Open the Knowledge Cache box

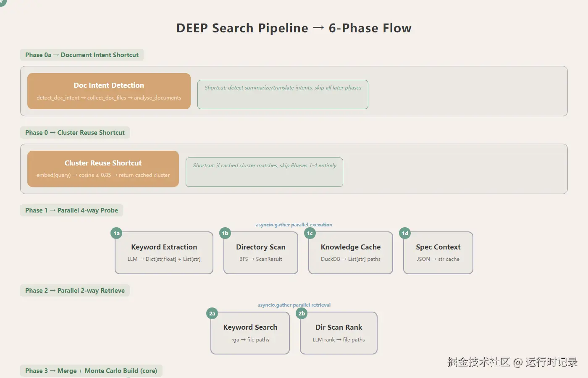(351, 253)
